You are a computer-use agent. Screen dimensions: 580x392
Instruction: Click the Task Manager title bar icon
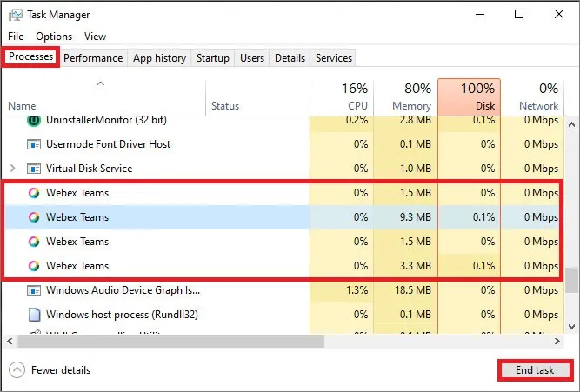[x=15, y=15]
